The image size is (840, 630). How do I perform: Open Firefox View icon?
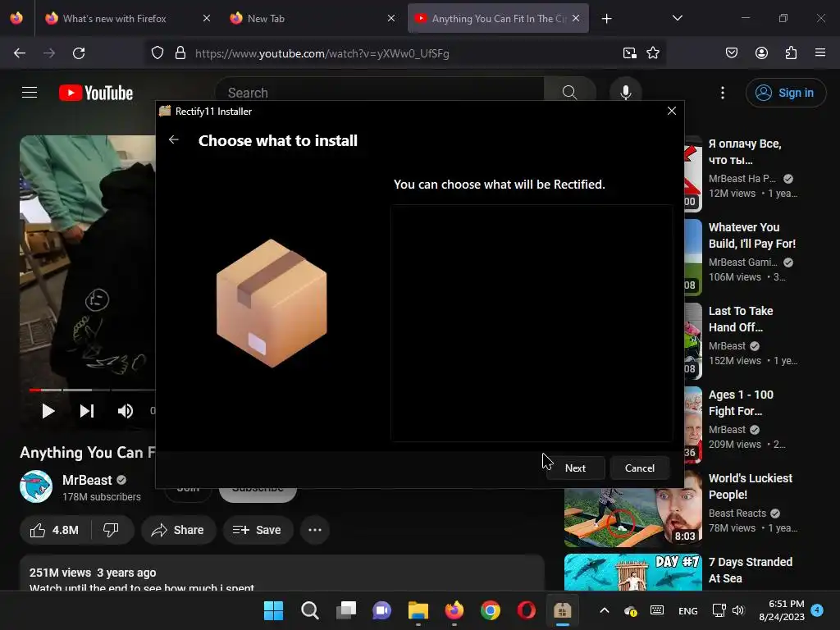(16, 19)
